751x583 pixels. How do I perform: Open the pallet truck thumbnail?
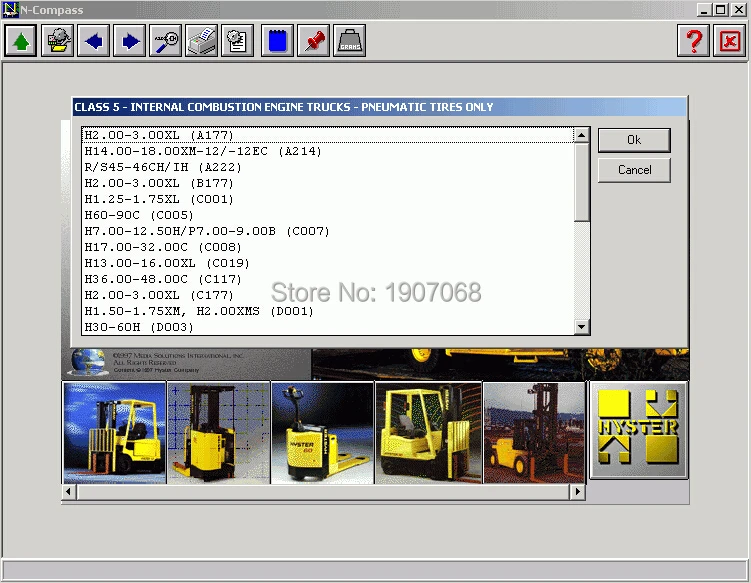pyautogui.click(x=322, y=433)
